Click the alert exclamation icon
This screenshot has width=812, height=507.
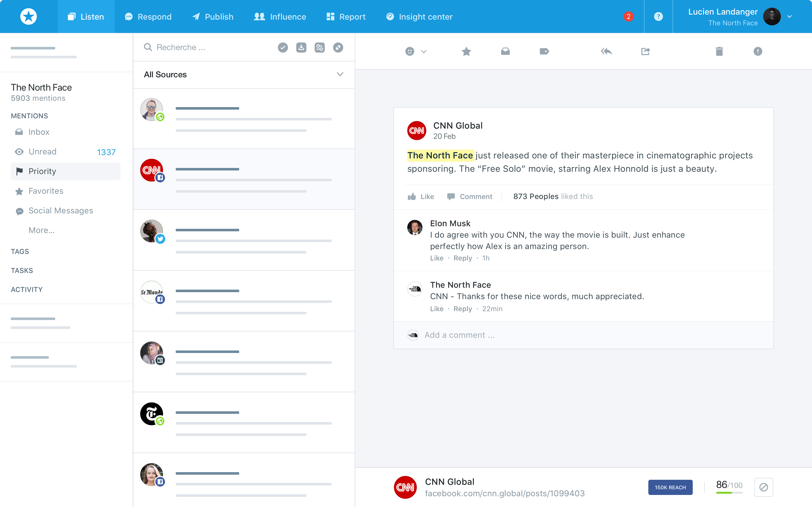758,51
